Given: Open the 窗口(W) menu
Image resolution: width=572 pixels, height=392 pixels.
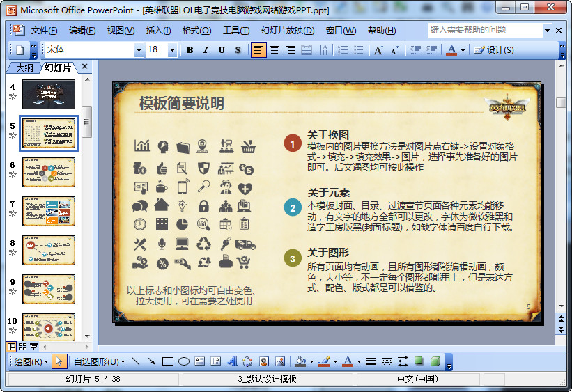Looking at the screenshot, I should 341,31.
